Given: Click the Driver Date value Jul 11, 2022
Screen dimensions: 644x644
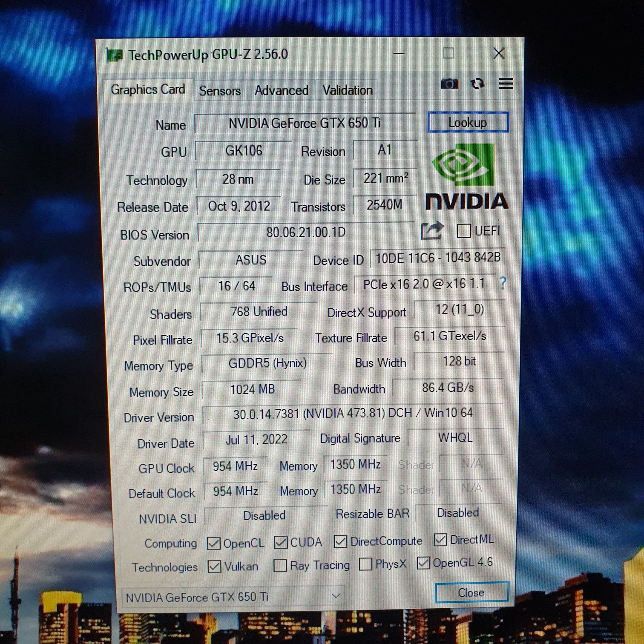Looking at the screenshot, I should coord(256,440).
